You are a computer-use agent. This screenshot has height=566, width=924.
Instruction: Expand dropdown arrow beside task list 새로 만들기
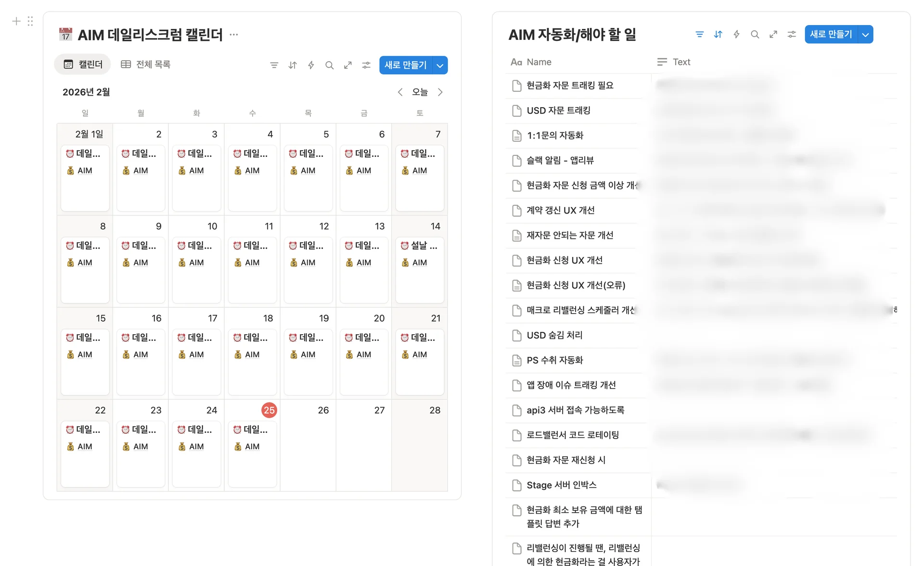(865, 35)
